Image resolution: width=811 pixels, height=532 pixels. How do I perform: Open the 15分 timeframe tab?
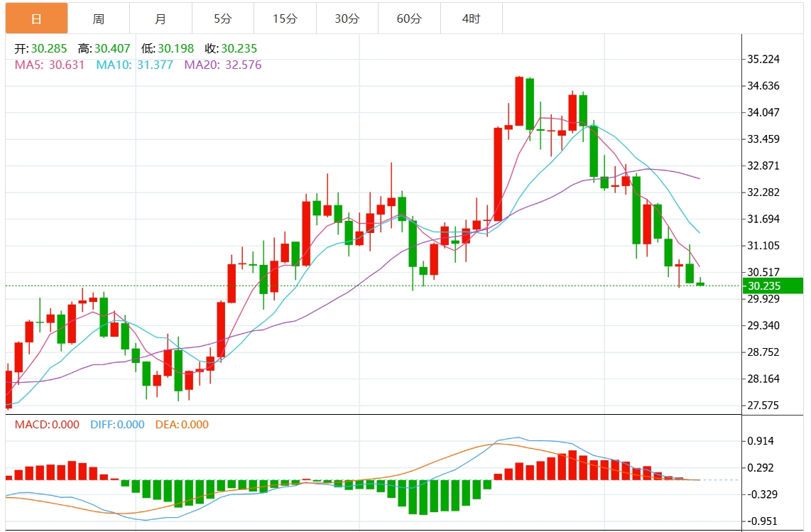[285, 18]
